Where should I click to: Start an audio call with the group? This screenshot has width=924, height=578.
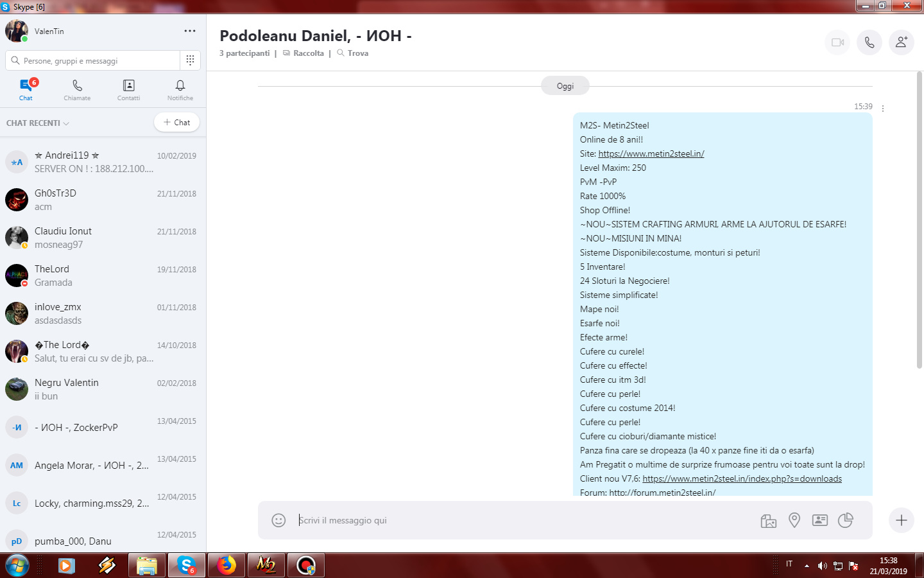[x=869, y=42]
